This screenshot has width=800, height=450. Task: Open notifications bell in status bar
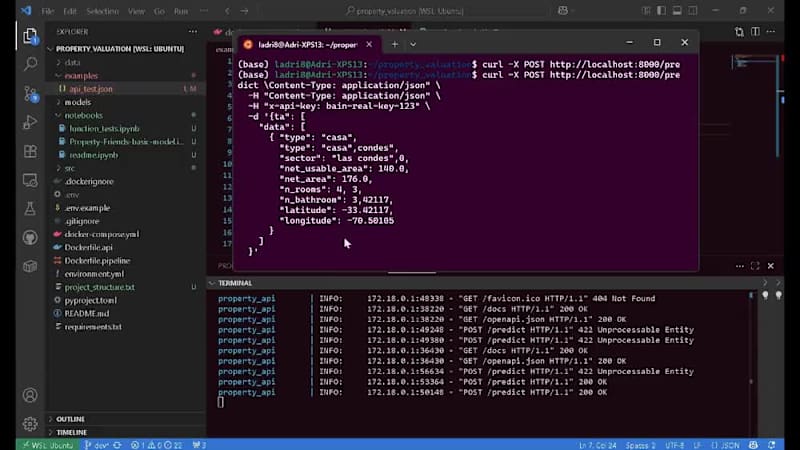click(771, 445)
